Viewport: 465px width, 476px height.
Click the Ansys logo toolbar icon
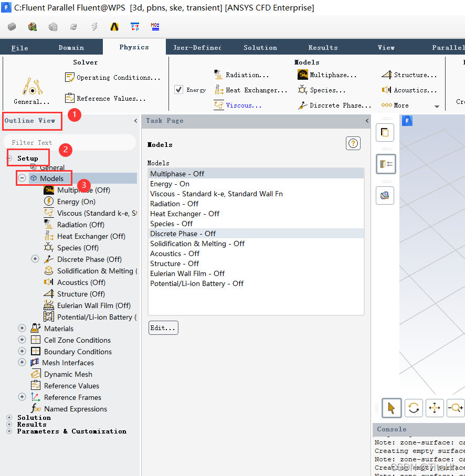[114, 27]
